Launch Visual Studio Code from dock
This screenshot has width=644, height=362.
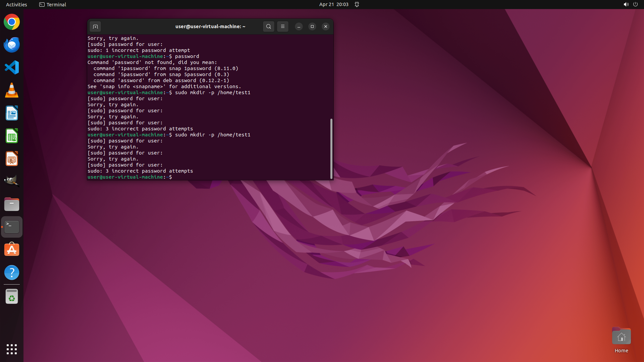point(12,67)
